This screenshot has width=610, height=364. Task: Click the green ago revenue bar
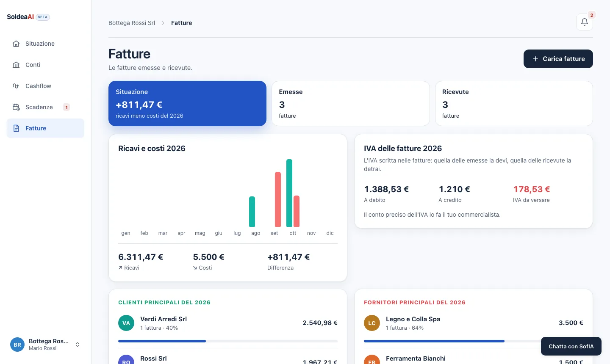(252, 212)
